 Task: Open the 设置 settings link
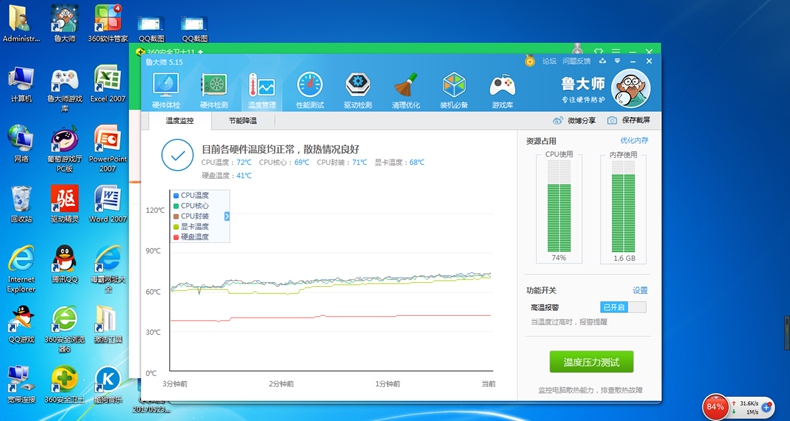coord(640,290)
